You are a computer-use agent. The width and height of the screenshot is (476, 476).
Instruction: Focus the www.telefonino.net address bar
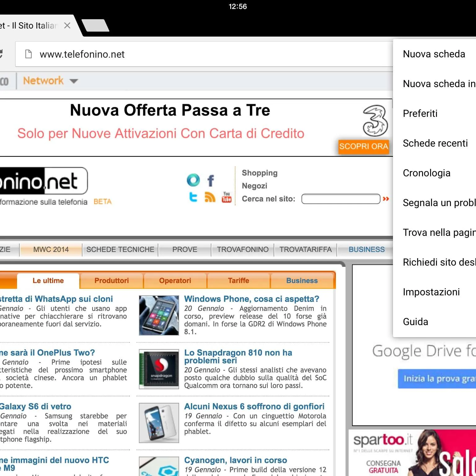(204, 54)
